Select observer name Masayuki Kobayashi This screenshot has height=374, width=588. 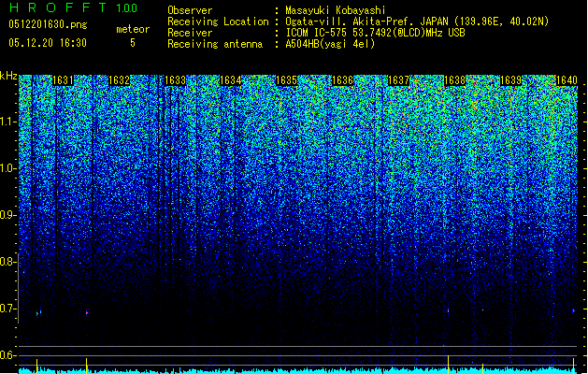336,10
